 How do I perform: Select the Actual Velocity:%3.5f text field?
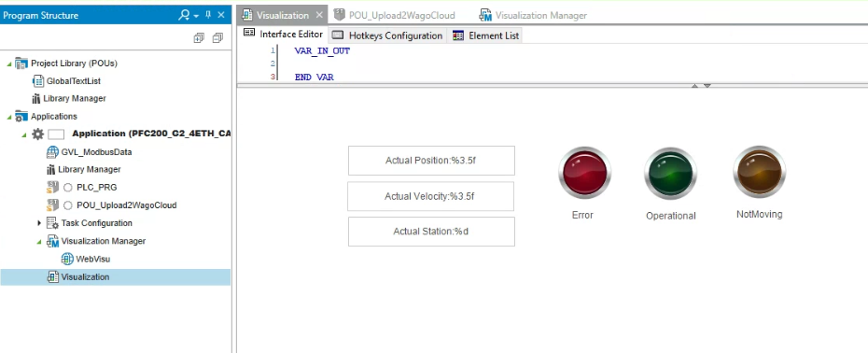coord(430,196)
